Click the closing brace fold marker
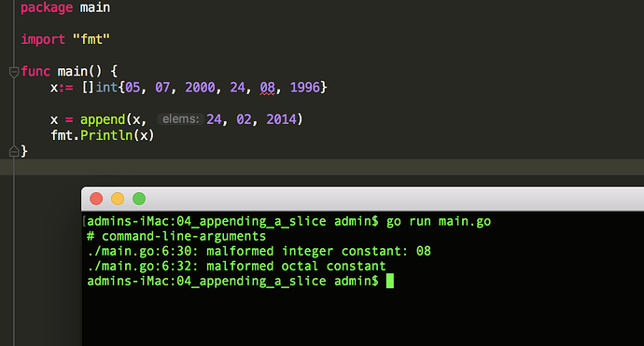Screen dimensions: 644x346 coord(14,151)
